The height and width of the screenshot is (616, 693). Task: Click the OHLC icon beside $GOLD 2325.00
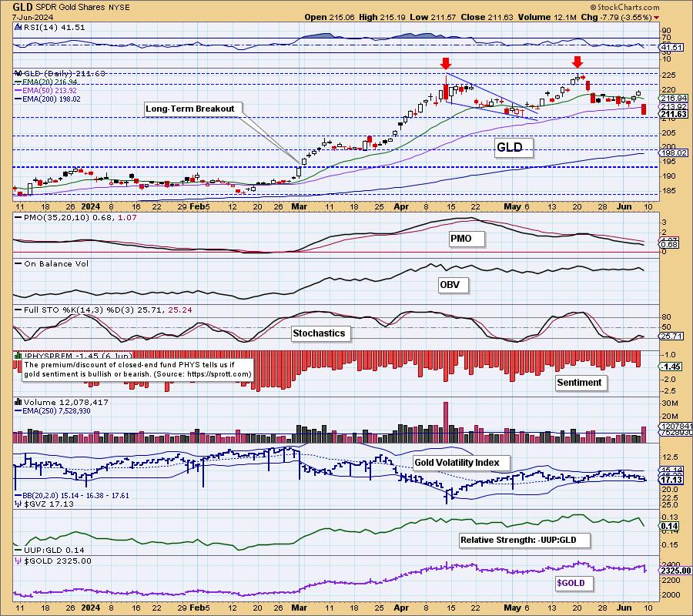18,561
